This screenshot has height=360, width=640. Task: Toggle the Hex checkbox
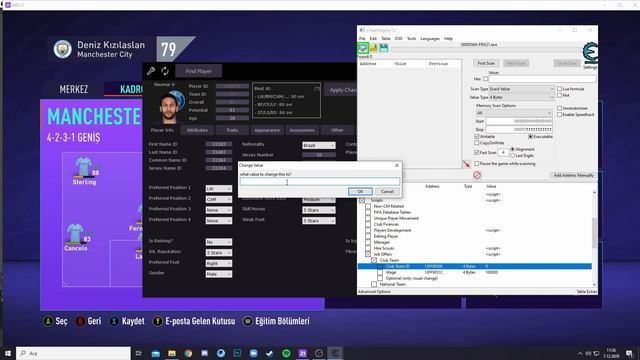tap(485, 79)
